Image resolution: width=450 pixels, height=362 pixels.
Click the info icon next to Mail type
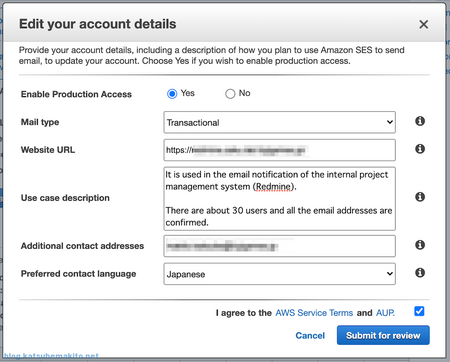[420, 121]
